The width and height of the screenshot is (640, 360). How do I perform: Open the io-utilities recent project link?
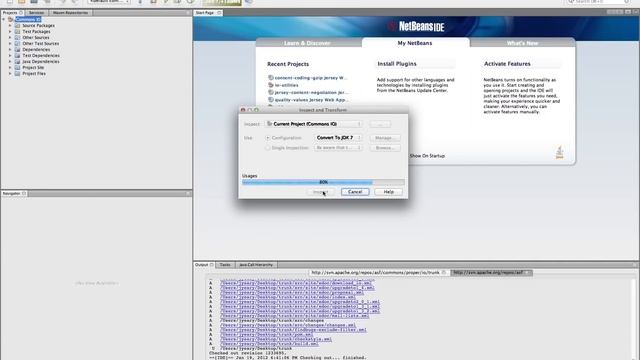click(286, 85)
